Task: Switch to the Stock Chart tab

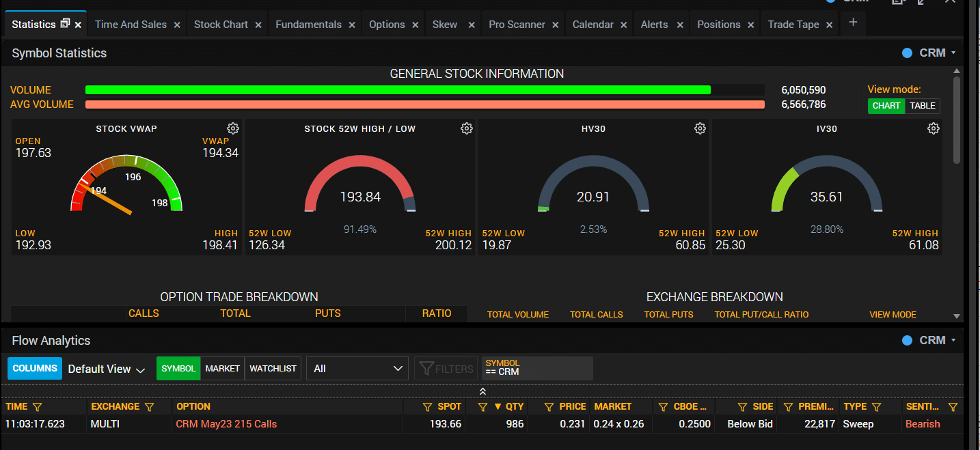Action: (x=221, y=25)
